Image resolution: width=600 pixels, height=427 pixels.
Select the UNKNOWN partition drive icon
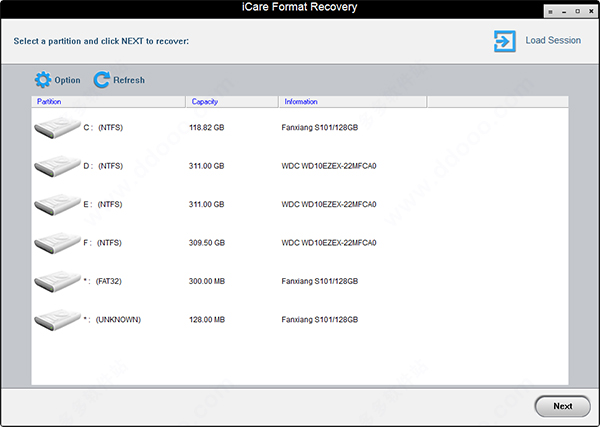point(57,320)
